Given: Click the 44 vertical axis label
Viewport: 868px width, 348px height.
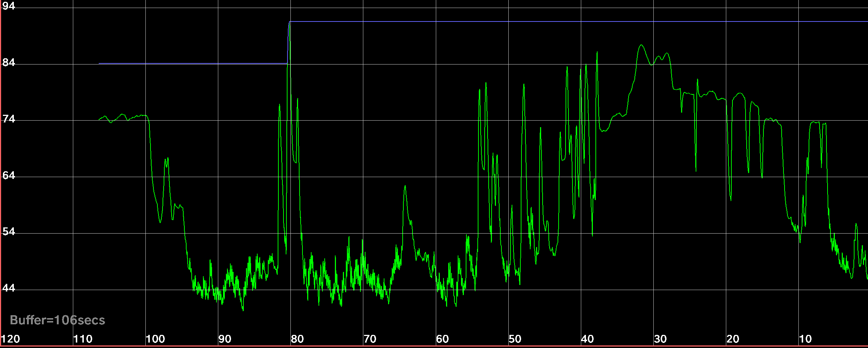Looking at the screenshot, I should (9, 288).
